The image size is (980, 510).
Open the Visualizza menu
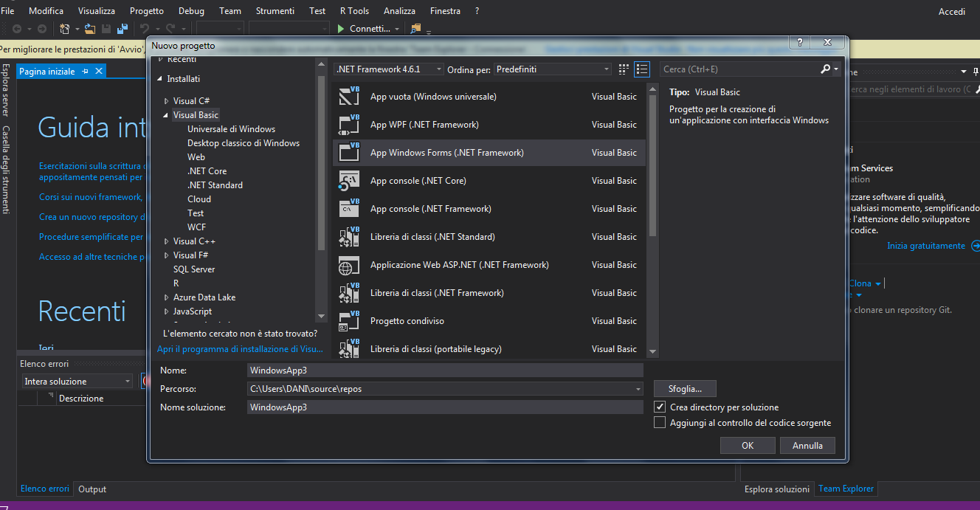pyautogui.click(x=97, y=11)
